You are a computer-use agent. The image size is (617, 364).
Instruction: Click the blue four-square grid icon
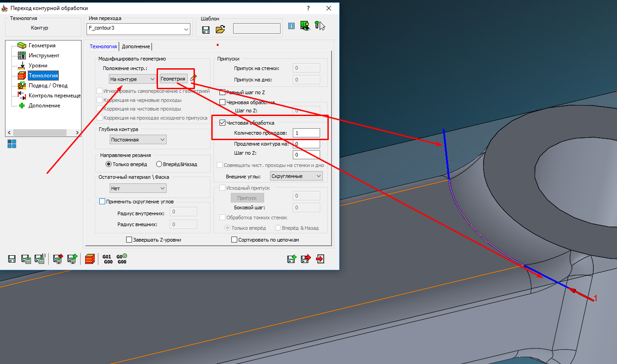point(12,144)
